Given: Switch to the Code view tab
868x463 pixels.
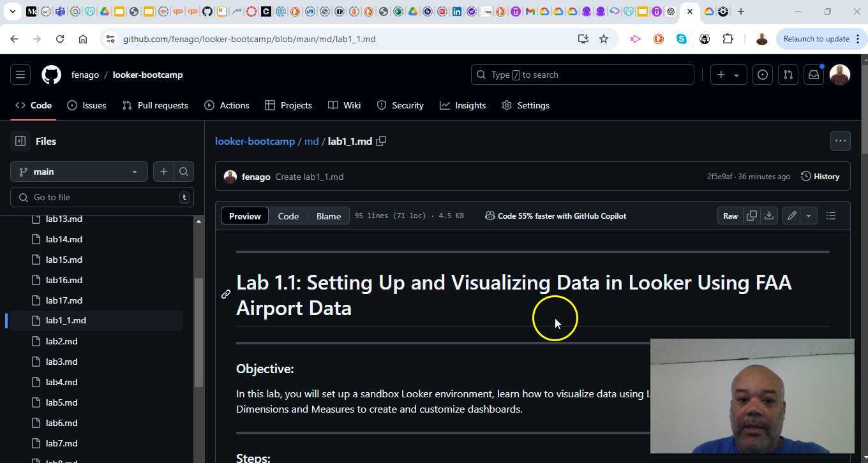Looking at the screenshot, I should (x=288, y=216).
